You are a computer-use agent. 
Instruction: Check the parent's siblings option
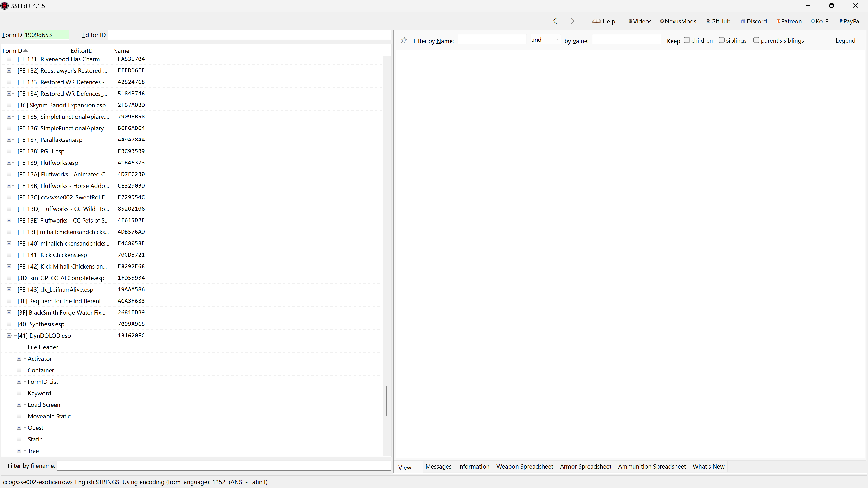(x=756, y=40)
